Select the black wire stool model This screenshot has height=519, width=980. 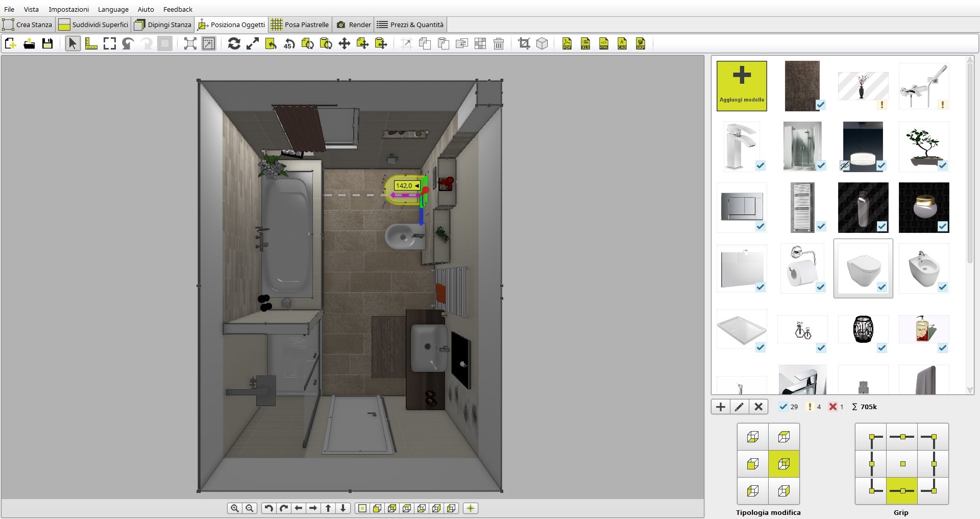pyautogui.click(x=863, y=329)
